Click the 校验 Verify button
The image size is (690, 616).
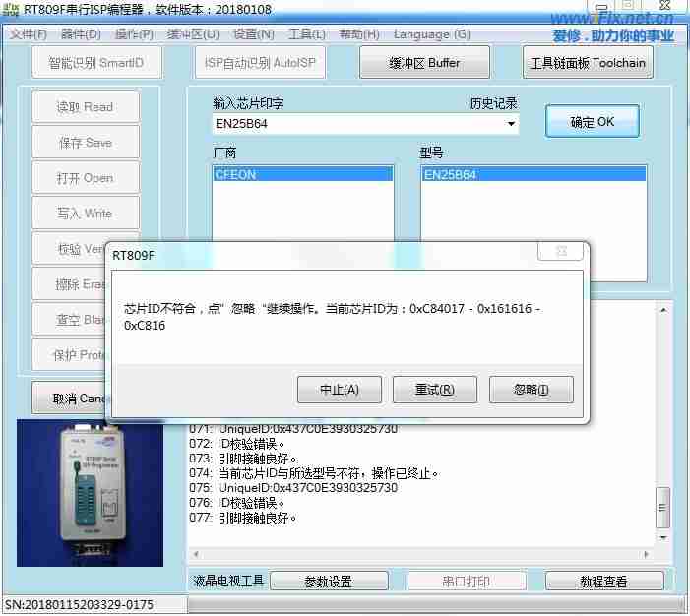(69, 249)
